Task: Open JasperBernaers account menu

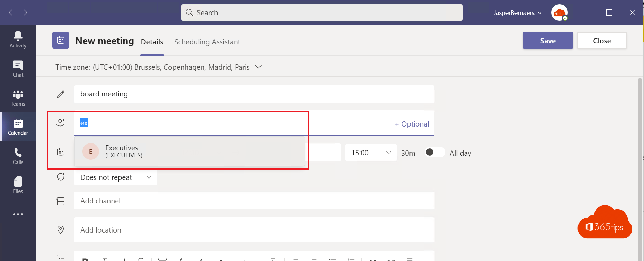Action: click(x=518, y=13)
